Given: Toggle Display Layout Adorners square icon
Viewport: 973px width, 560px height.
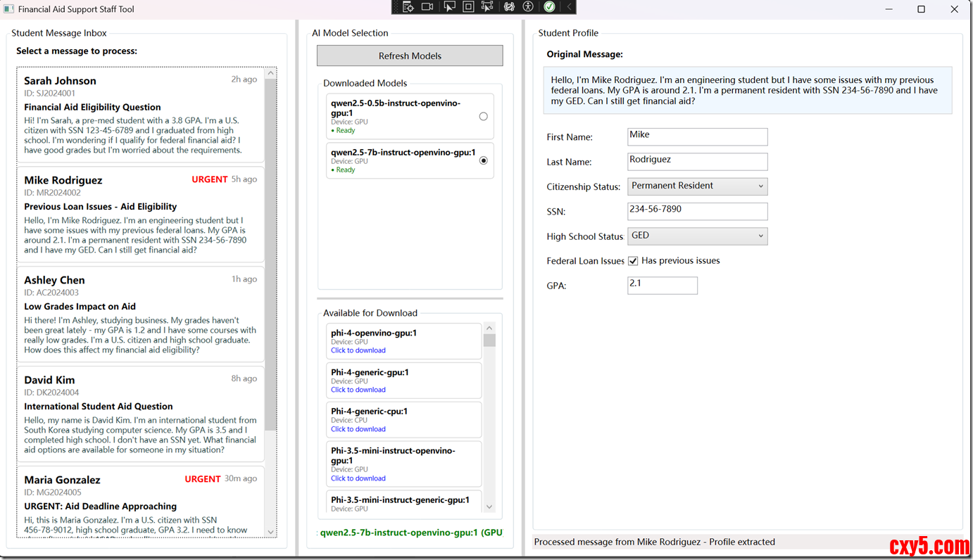Looking at the screenshot, I should [x=468, y=7].
